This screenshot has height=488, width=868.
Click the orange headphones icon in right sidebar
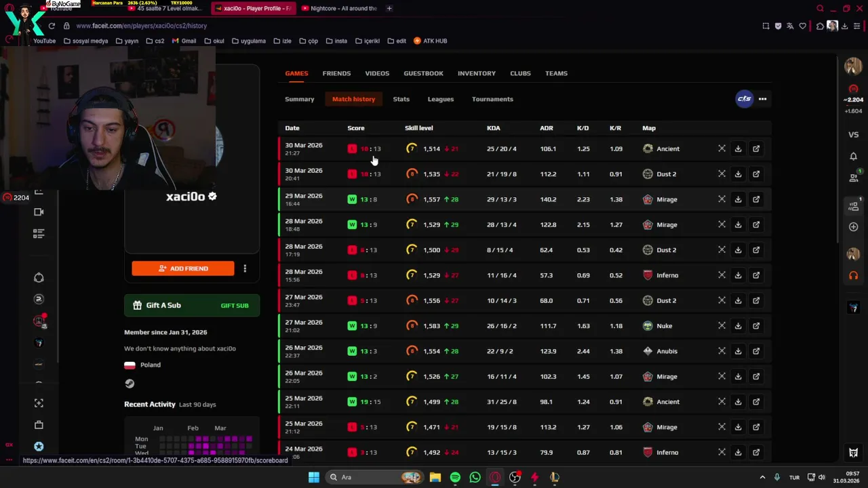[x=853, y=275]
